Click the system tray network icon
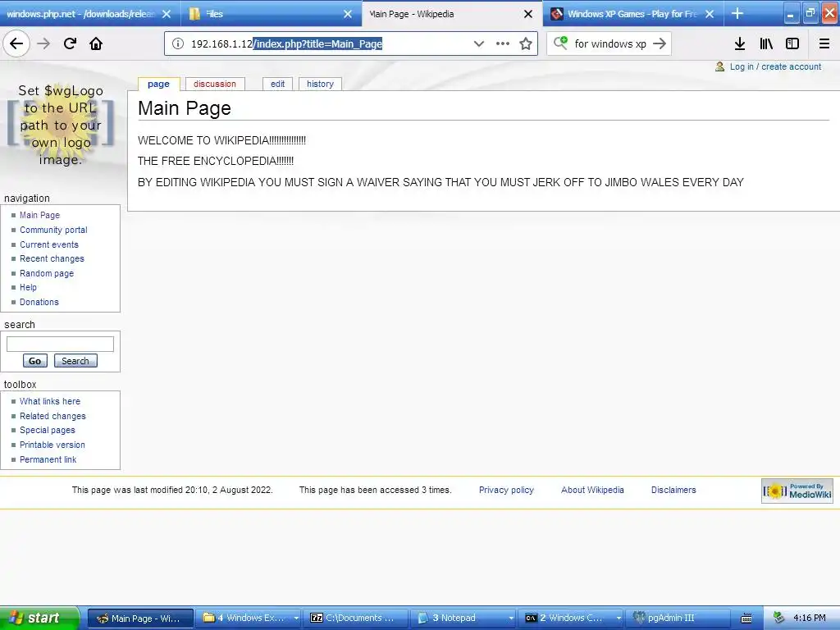The width and height of the screenshot is (840, 630). [778, 618]
